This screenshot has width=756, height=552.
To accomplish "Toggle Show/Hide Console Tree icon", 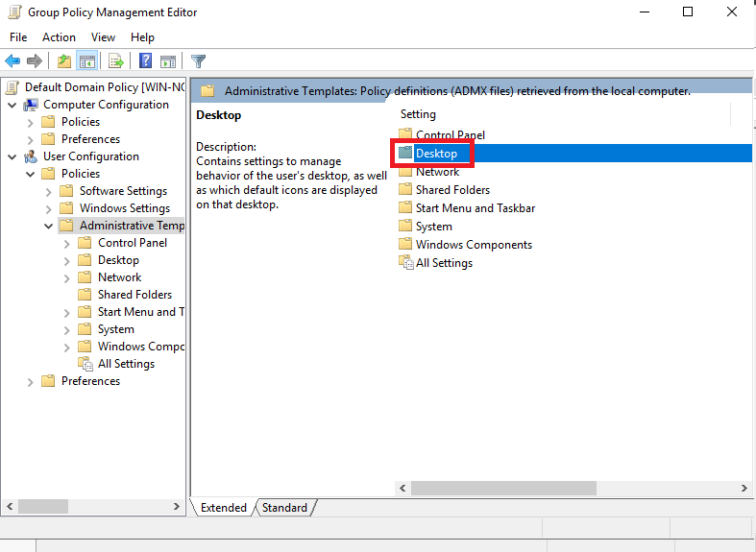I will point(87,61).
